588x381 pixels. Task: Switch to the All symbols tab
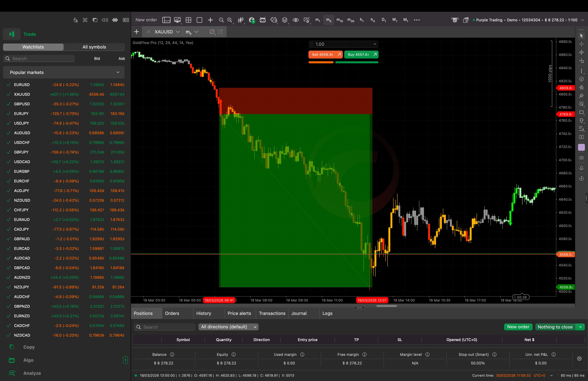coord(94,47)
